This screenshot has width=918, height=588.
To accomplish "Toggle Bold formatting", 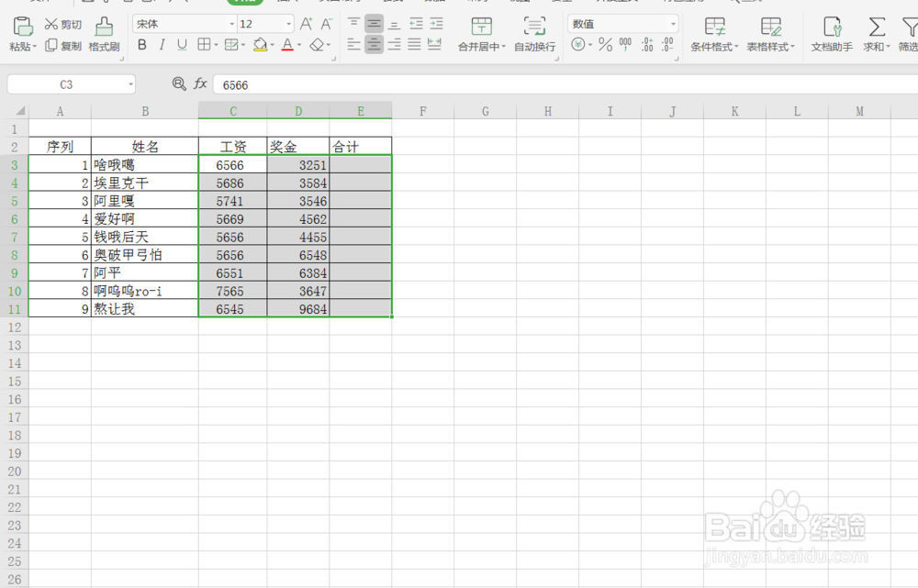I will coord(141,44).
